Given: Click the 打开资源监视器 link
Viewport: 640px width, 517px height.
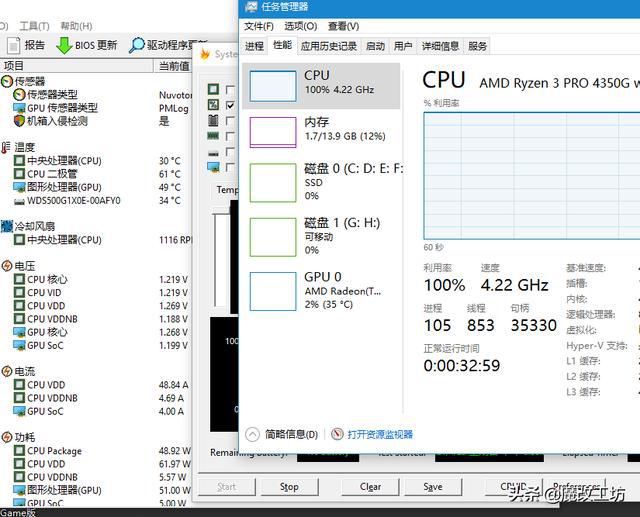Looking at the screenshot, I should [380, 434].
